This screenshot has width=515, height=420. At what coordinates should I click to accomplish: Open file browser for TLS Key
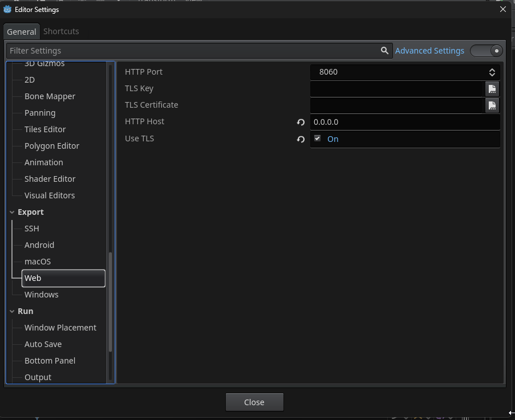492,89
